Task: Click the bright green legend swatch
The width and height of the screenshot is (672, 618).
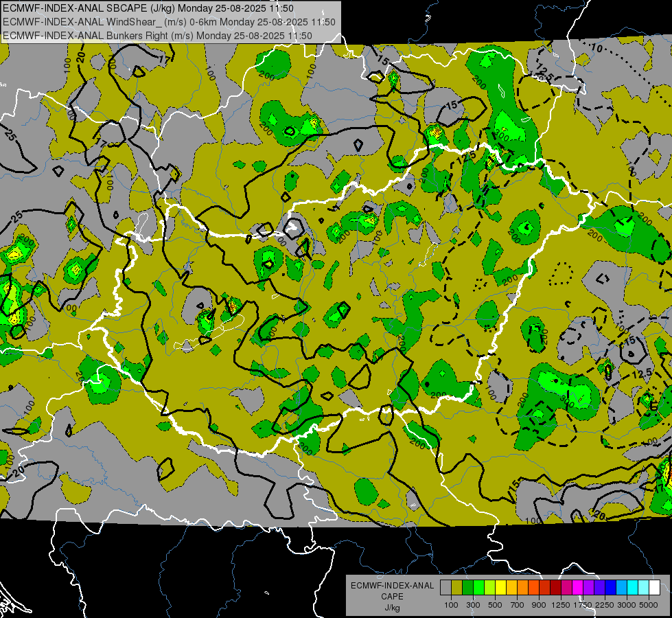Action: 478,588
